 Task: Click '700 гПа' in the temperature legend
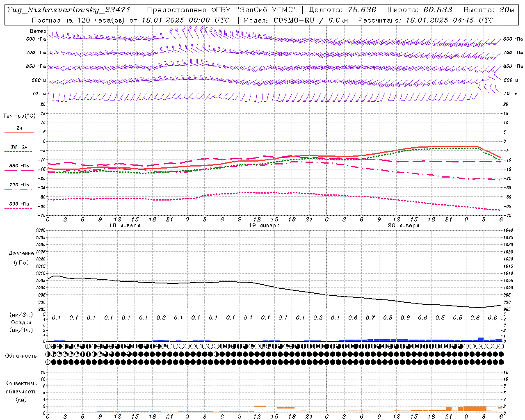[19, 185]
